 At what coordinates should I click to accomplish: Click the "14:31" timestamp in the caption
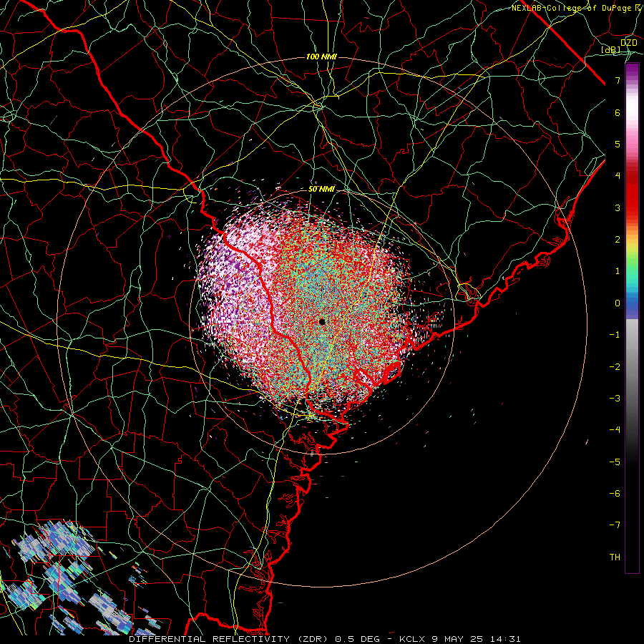506,639
